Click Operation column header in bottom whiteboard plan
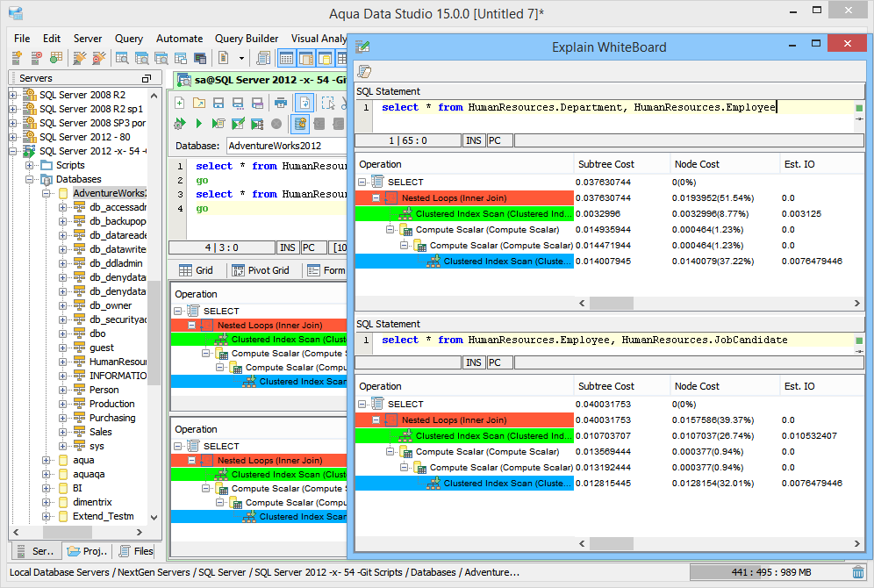The width and height of the screenshot is (874, 588). (x=464, y=386)
